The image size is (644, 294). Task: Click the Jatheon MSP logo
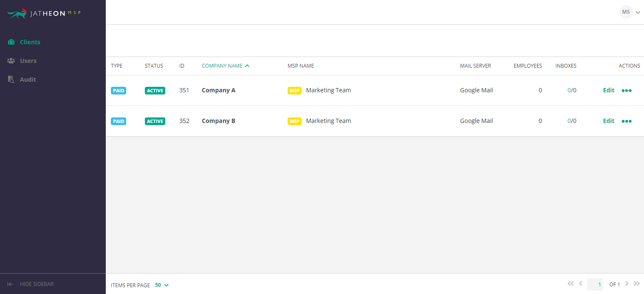click(x=44, y=13)
